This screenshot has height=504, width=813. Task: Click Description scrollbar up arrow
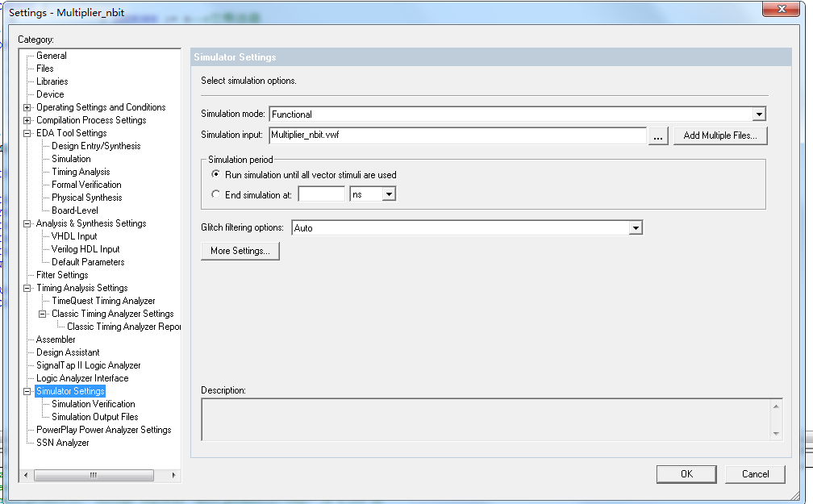tap(776, 406)
